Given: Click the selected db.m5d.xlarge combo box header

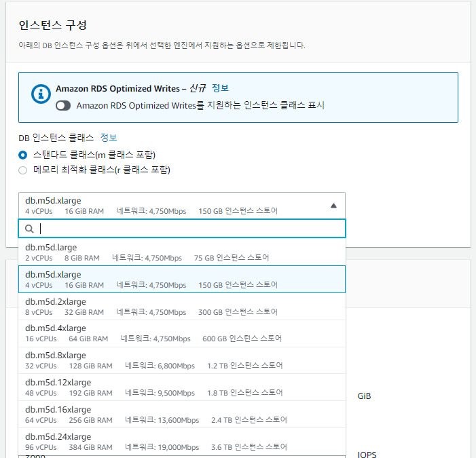Looking at the screenshot, I should 182,206.
